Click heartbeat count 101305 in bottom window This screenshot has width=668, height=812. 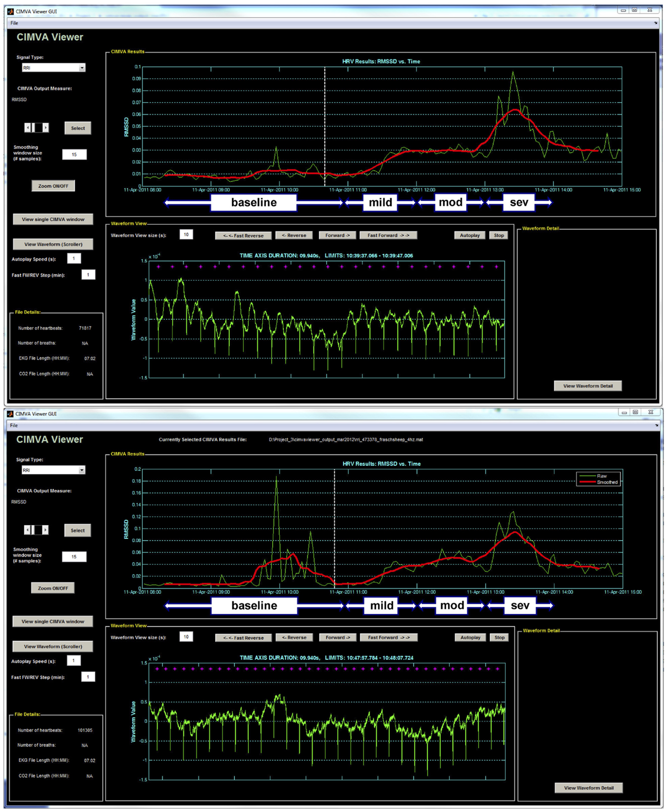coord(85,731)
